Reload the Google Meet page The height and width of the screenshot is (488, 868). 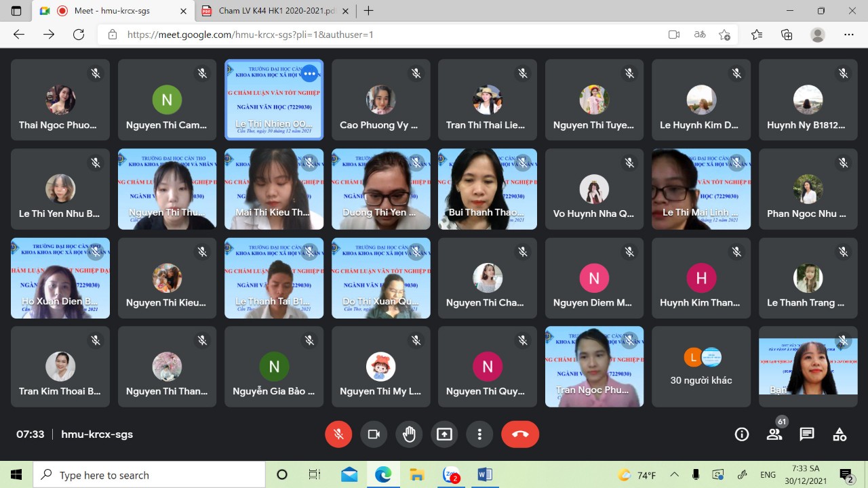click(79, 35)
